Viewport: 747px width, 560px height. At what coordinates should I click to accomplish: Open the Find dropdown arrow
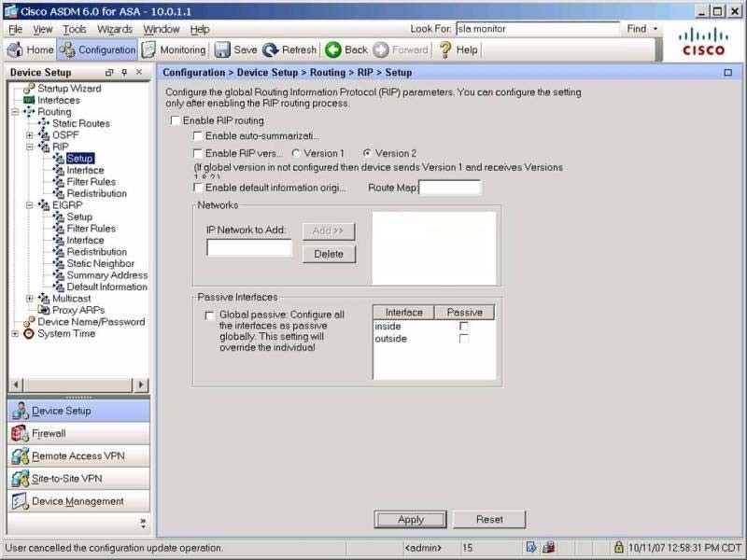click(655, 29)
